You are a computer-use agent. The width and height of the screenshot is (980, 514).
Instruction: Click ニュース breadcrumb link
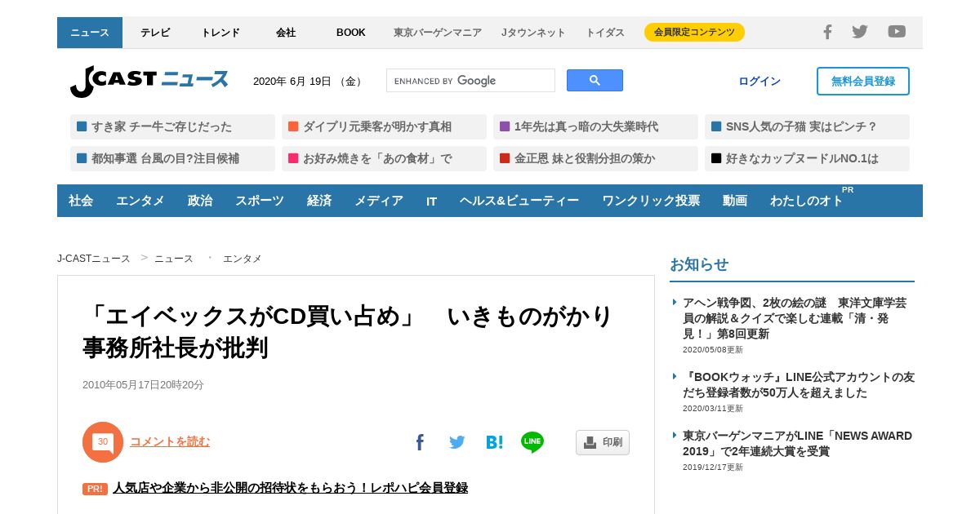pos(174,259)
